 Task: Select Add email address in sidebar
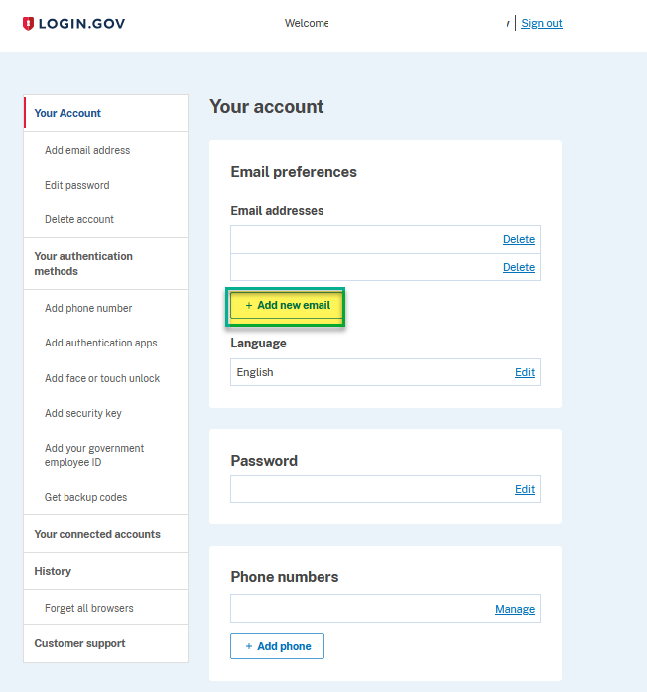(87, 150)
